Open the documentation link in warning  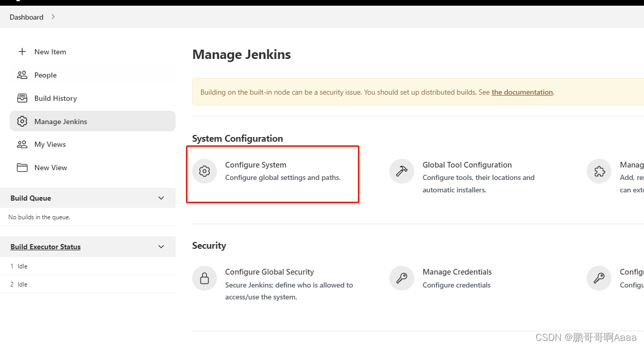coord(522,92)
